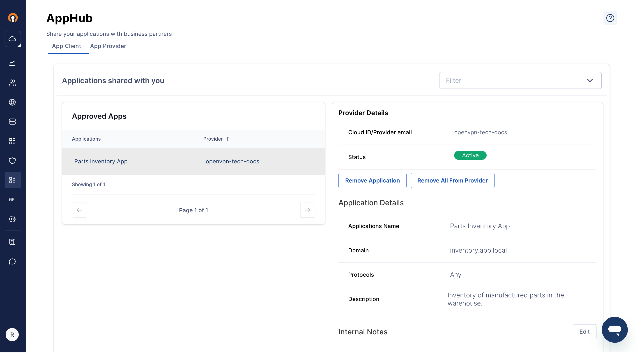Click the help question mark icon
644x356 pixels.
pos(610,18)
